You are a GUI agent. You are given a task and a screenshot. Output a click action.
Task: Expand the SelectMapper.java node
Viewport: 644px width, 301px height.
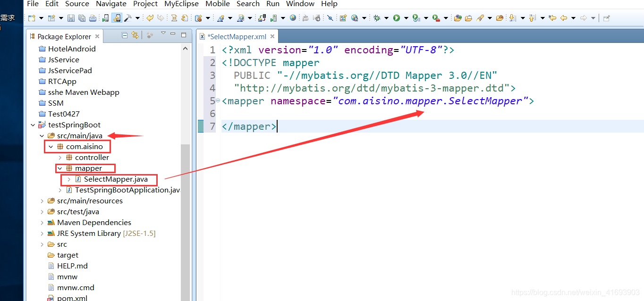coord(68,179)
